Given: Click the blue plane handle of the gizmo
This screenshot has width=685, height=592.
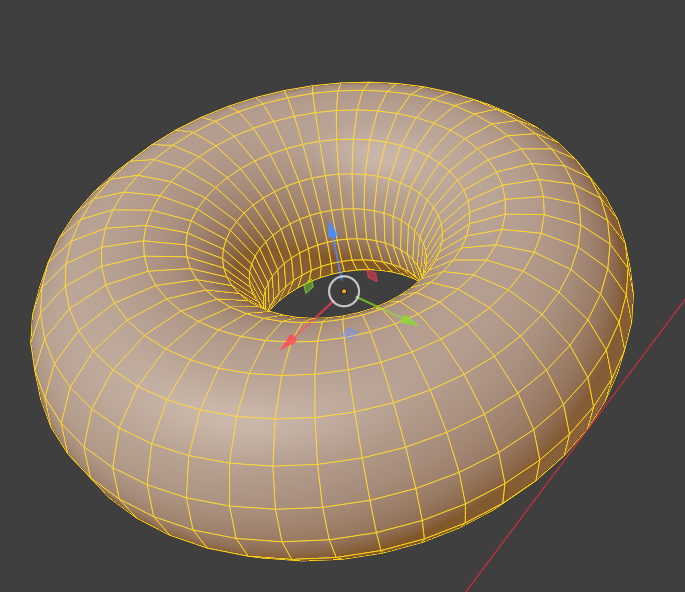Looking at the screenshot, I should (350, 333).
